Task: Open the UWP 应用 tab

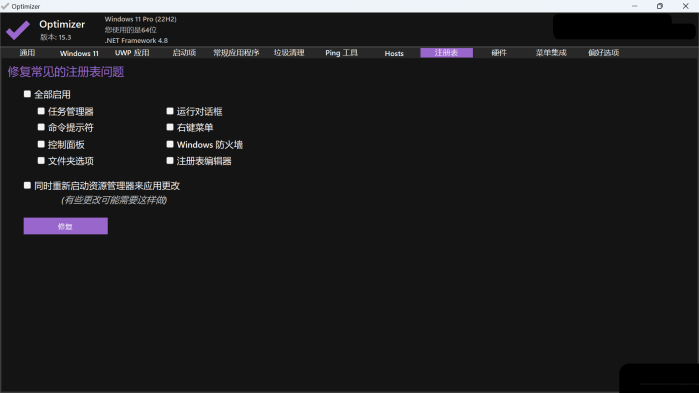Action: click(132, 53)
